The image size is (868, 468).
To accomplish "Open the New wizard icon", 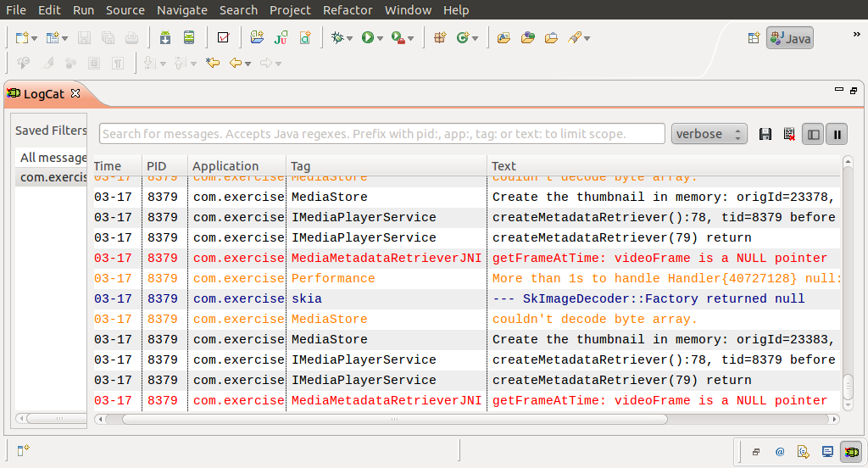I will click(22, 37).
